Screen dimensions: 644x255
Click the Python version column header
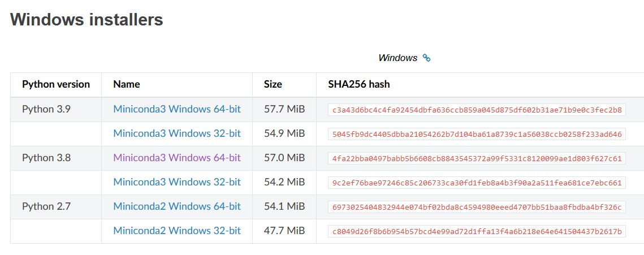click(56, 84)
